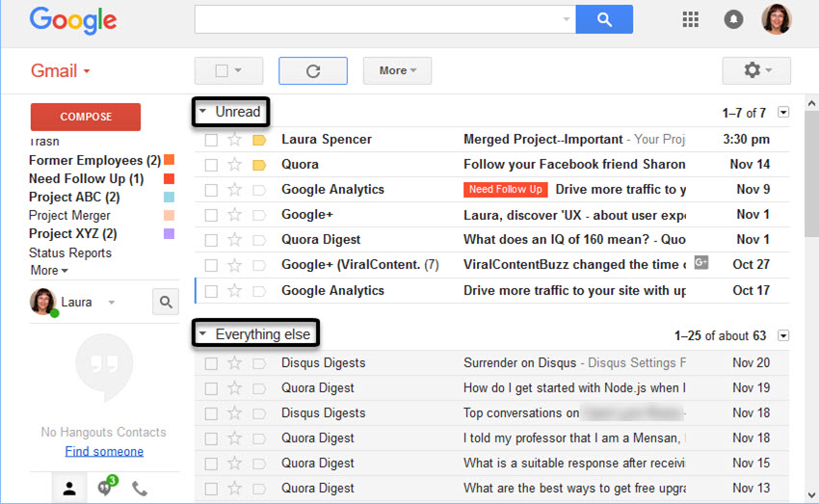Open the More actions dropdown button
This screenshot has height=504, width=819.
click(398, 70)
